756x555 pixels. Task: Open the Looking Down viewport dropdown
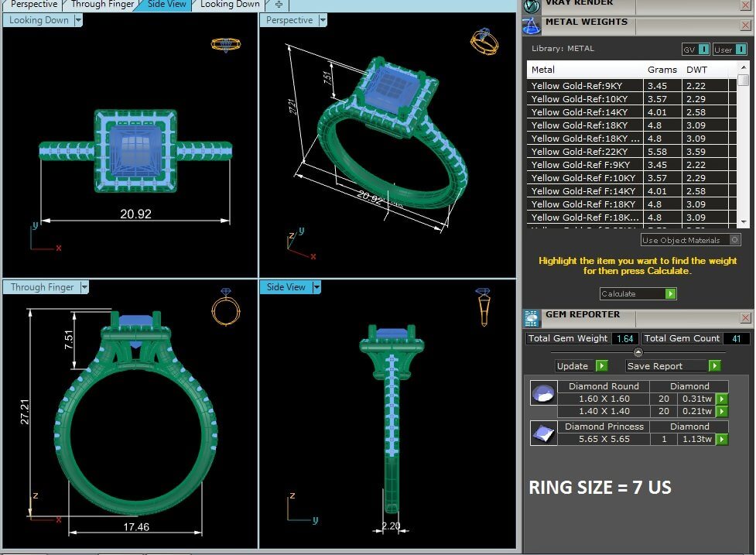click(78, 20)
